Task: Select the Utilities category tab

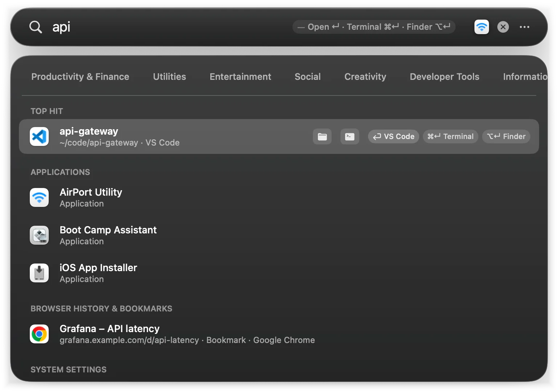Action: click(169, 77)
